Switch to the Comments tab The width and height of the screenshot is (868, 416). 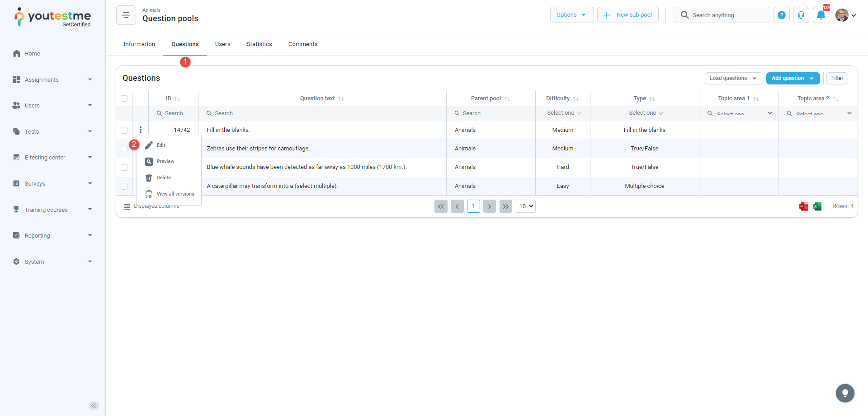click(x=303, y=44)
